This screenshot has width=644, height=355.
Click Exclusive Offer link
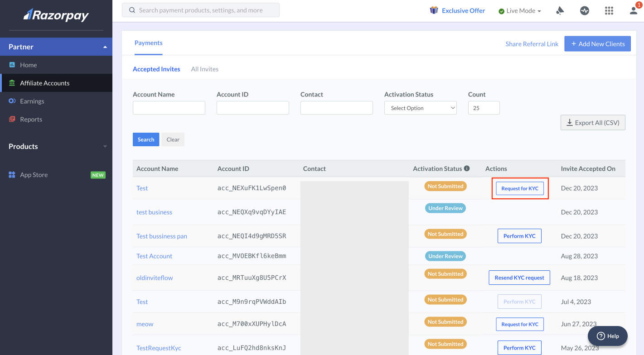coord(463,10)
